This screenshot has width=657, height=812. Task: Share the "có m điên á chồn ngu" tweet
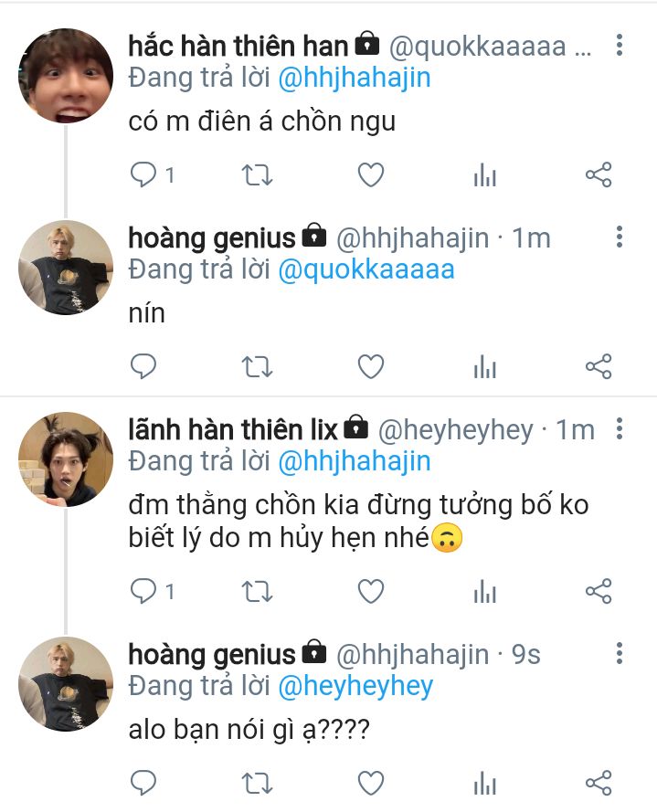pos(598,174)
